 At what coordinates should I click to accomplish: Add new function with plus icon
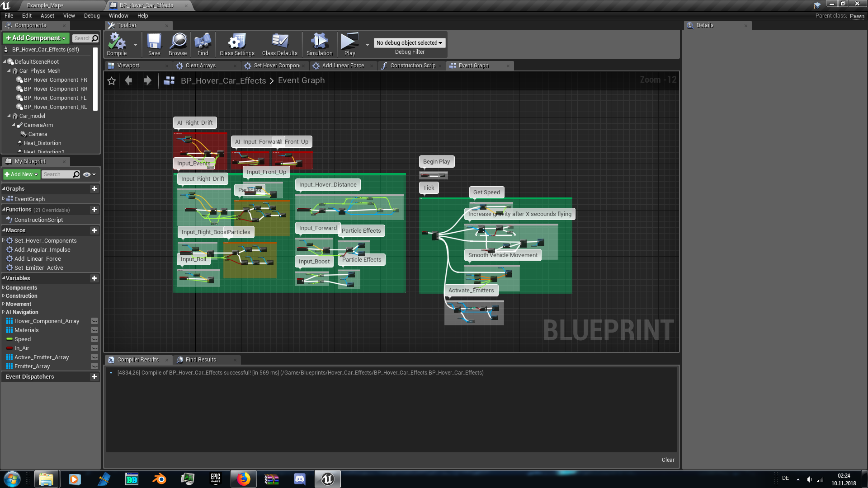pos(94,210)
